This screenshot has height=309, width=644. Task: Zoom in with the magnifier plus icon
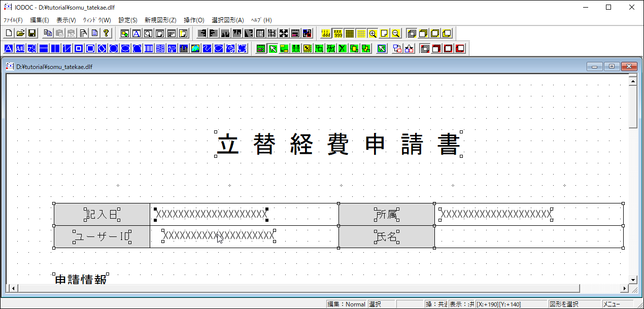(373, 33)
